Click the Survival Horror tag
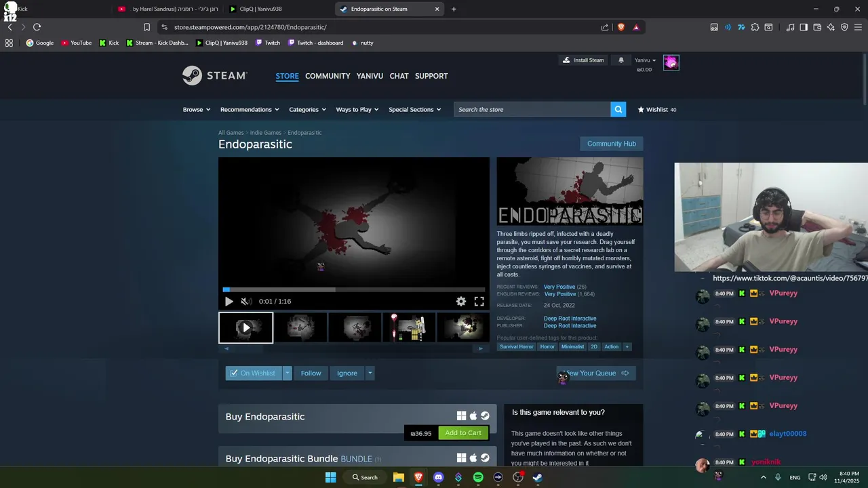The height and width of the screenshot is (488, 868). click(517, 346)
